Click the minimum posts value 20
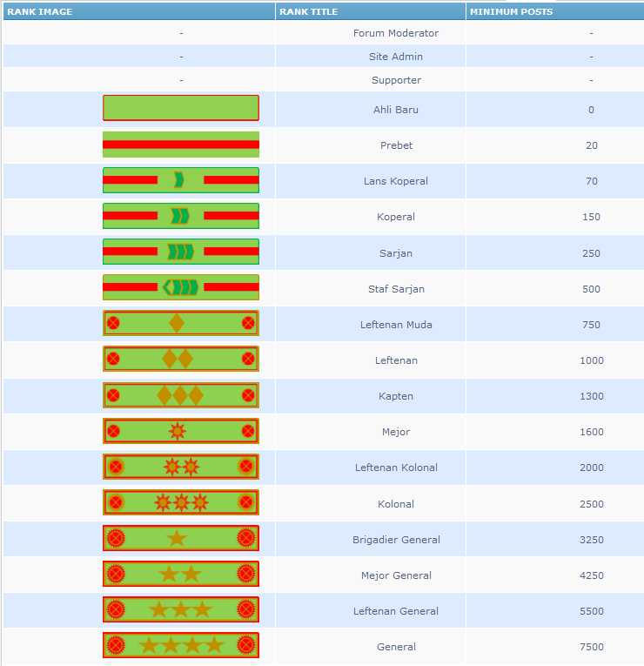 click(592, 145)
